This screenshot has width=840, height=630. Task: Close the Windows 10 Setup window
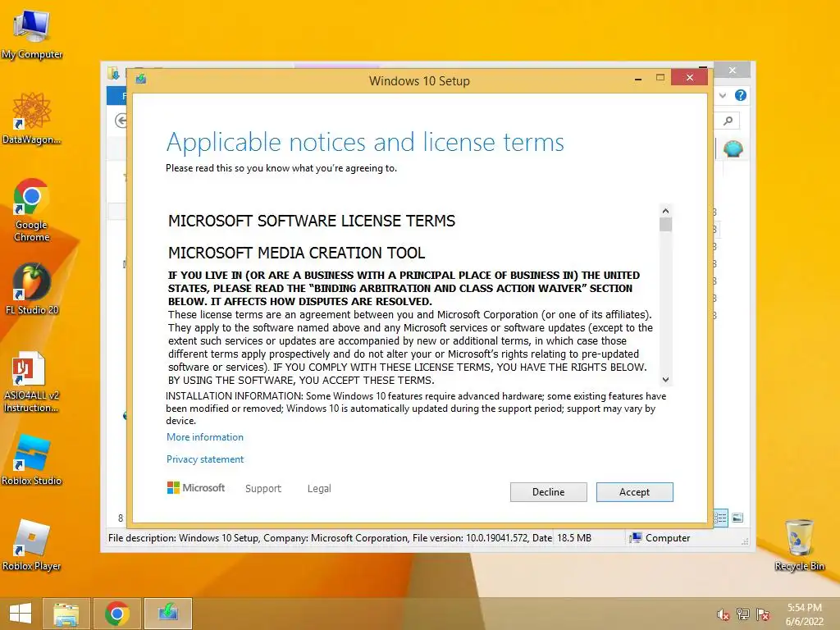pos(689,78)
